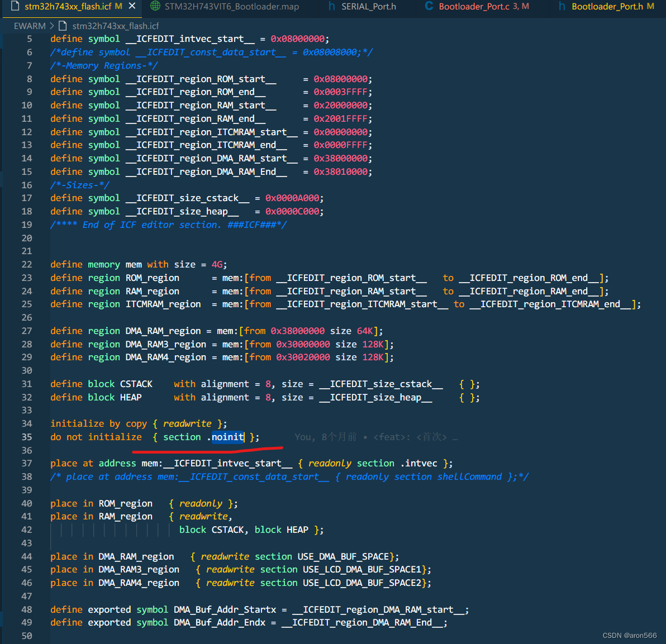Image resolution: width=666 pixels, height=644 pixels.
Task: Click .intvec on line 37
Action: point(418,464)
